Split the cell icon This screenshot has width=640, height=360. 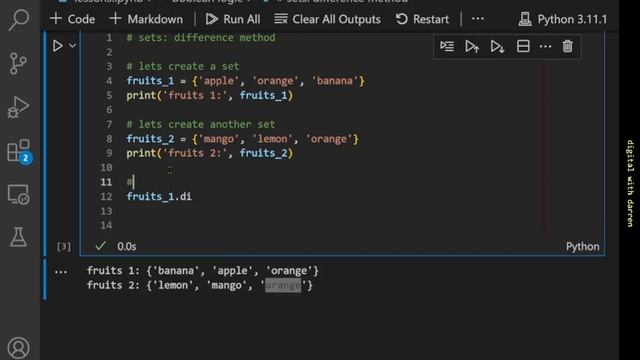[523, 46]
